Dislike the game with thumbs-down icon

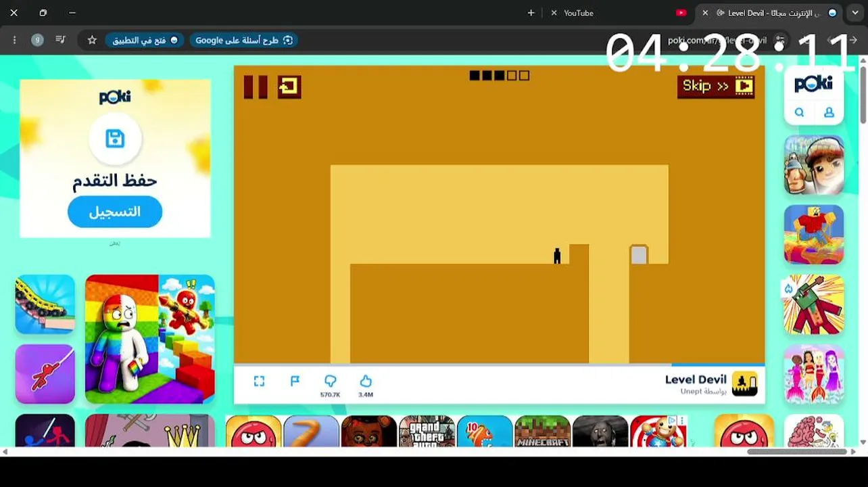pos(330,381)
